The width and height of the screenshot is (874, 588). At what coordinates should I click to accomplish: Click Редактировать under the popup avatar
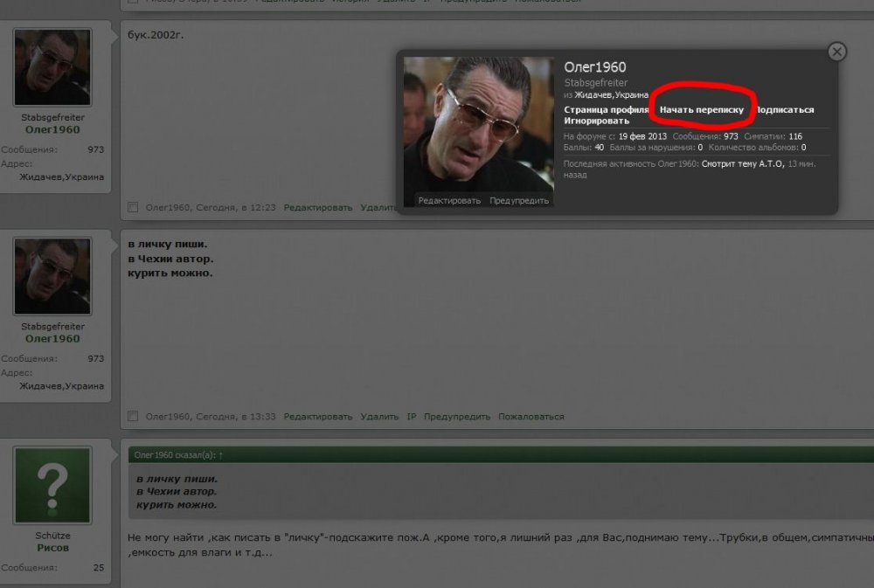point(449,201)
